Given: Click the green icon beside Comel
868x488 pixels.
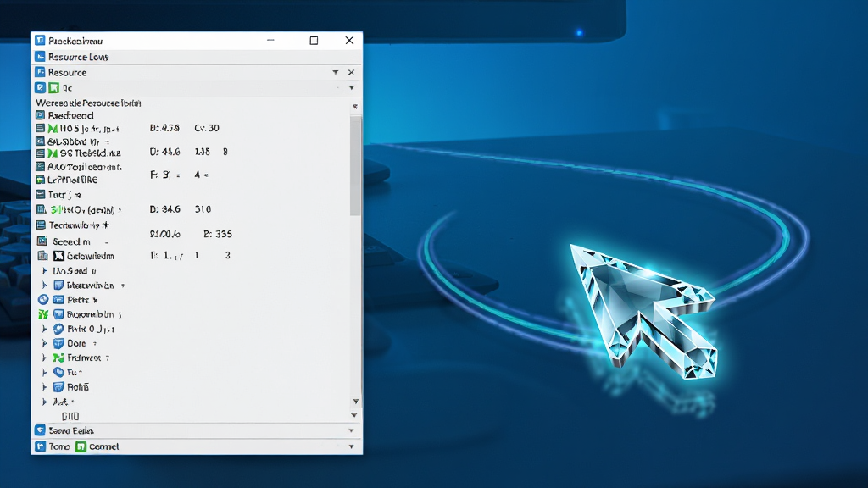Looking at the screenshot, I should (x=81, y=446).
